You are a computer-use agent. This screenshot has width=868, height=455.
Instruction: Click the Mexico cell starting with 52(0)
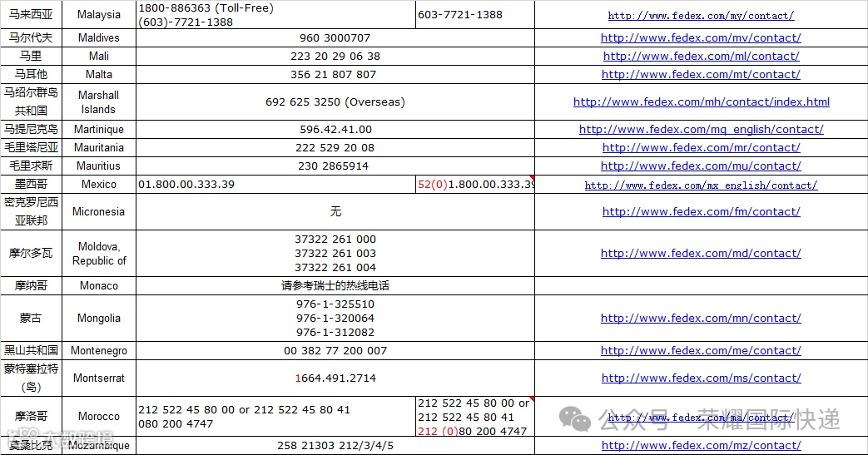click(x=475, y=184)
